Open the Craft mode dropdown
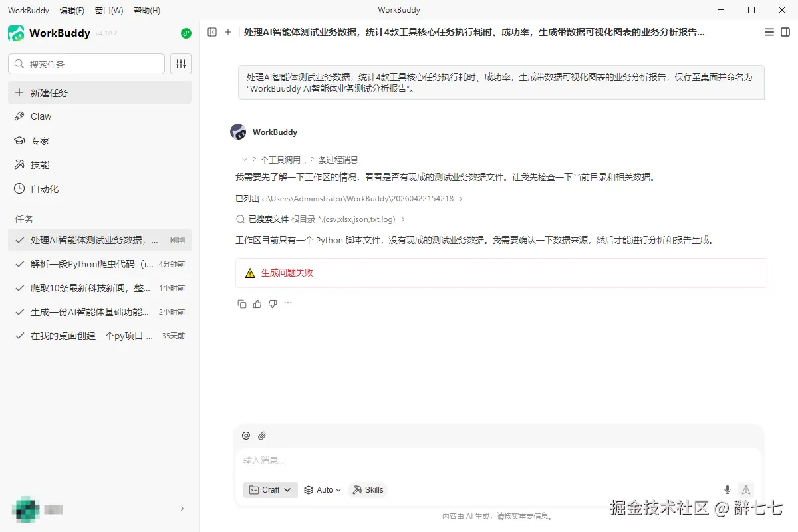The image size is (798, 532). (x=271, y=490)
